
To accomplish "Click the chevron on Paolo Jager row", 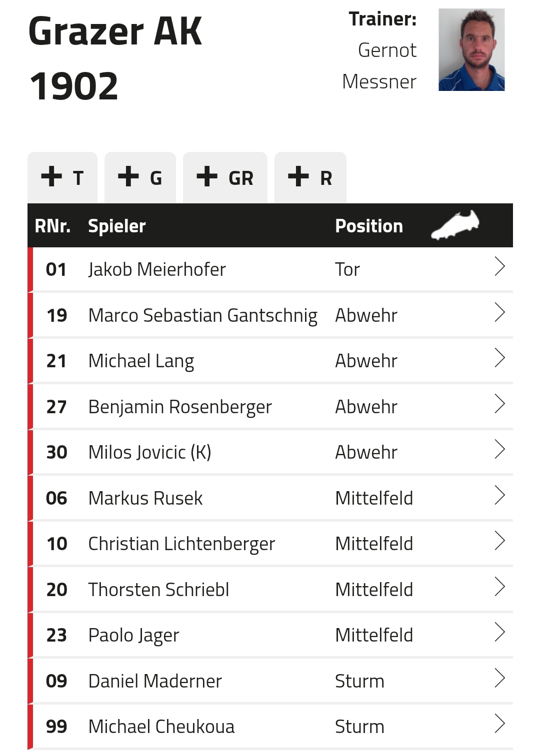I will coord(499,632).
